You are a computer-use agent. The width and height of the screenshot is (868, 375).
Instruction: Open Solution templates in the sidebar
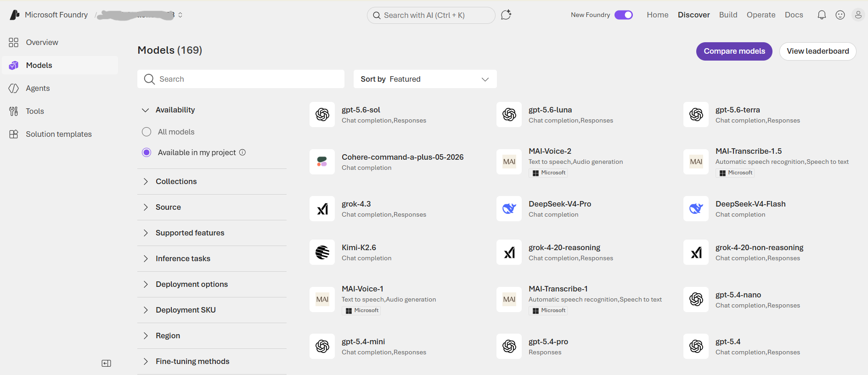click(x=60, y=134)
